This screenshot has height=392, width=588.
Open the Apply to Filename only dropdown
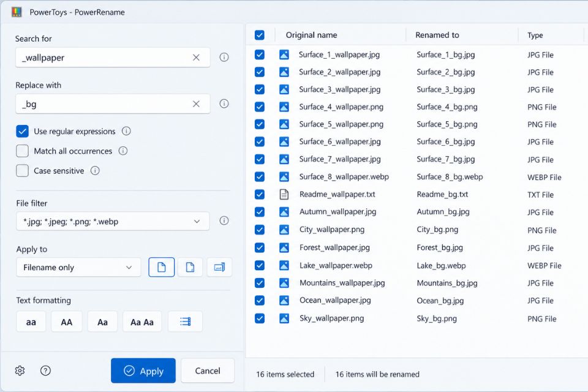pos(78,267)
